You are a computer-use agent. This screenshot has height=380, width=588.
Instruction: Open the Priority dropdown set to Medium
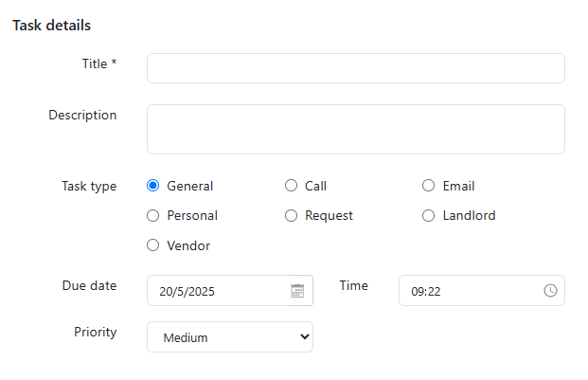pyautogui.click(x=230, y=336)
